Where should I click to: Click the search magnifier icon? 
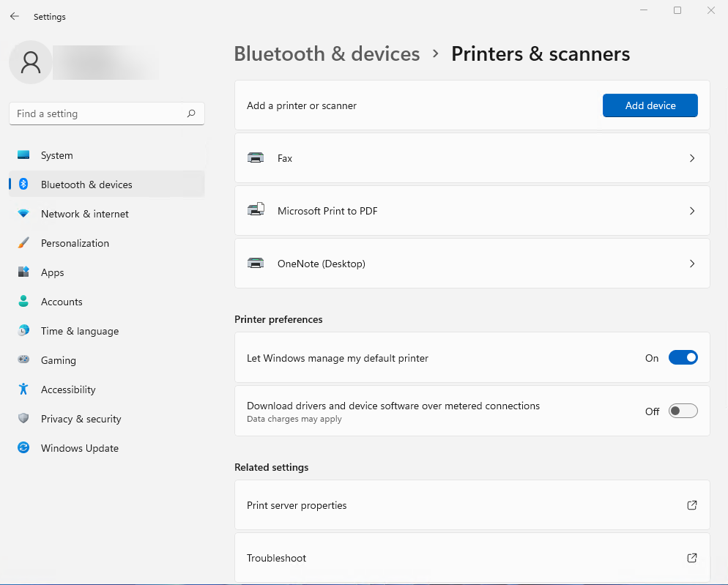pos(191,113)
